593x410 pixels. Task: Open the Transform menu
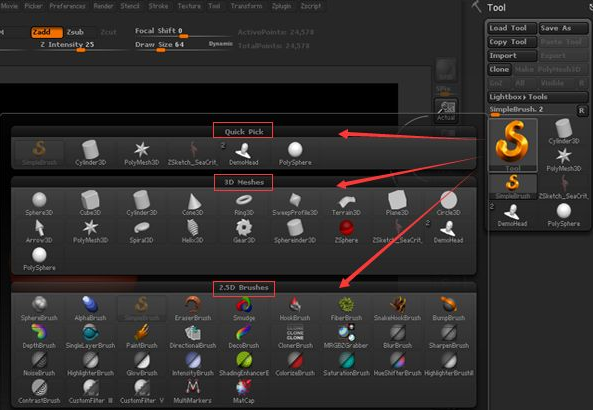(x=246, y=6)
